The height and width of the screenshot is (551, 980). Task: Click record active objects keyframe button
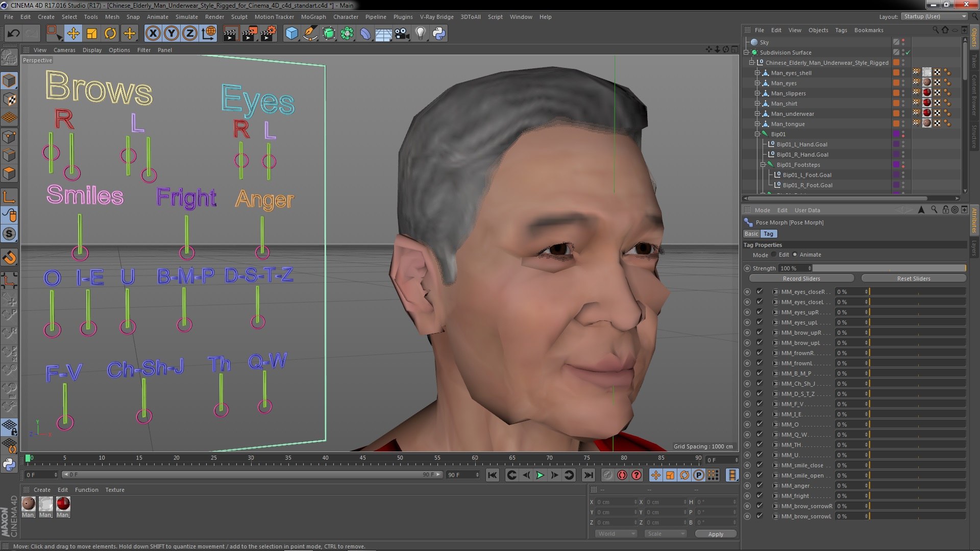[x=607, y=475]
